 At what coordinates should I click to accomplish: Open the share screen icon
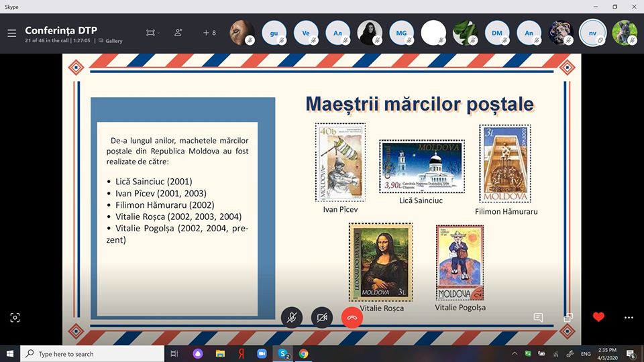point(568,318)
